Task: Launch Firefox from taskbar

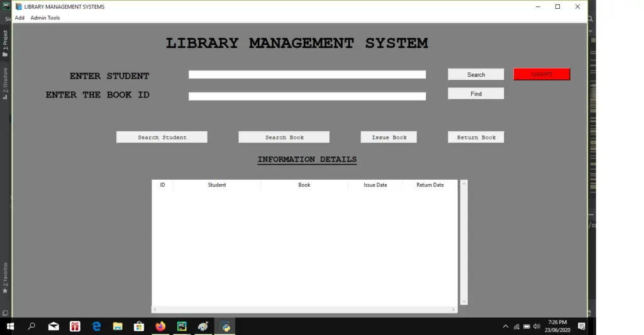Action: tap(160, 326)
